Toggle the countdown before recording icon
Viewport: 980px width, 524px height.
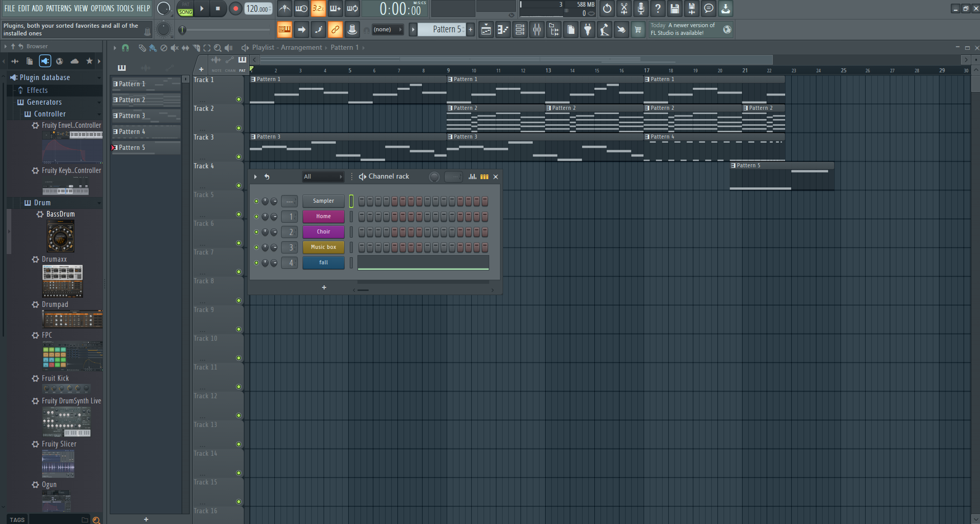click(318, 8)
